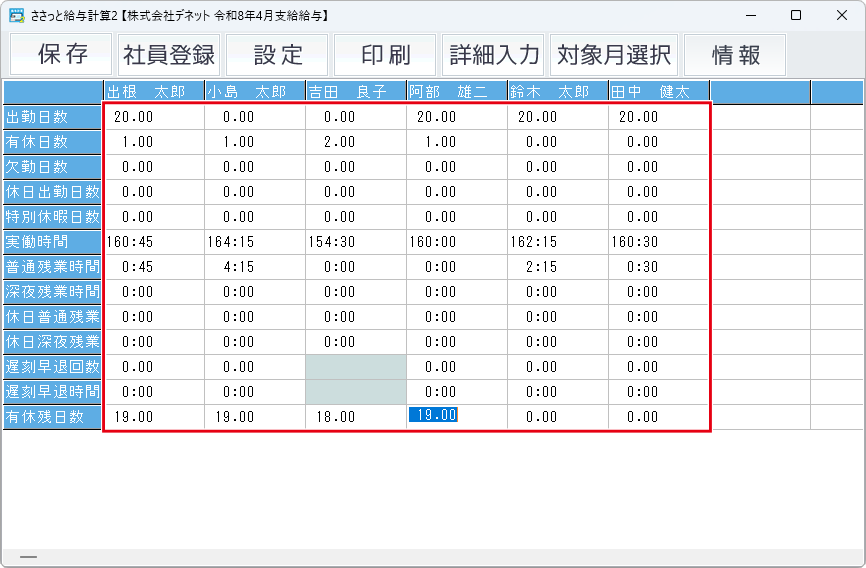Click the 有休残日数 row header
Screen dimensions: 866x568
pyautogui.click(x=52, y=417)
